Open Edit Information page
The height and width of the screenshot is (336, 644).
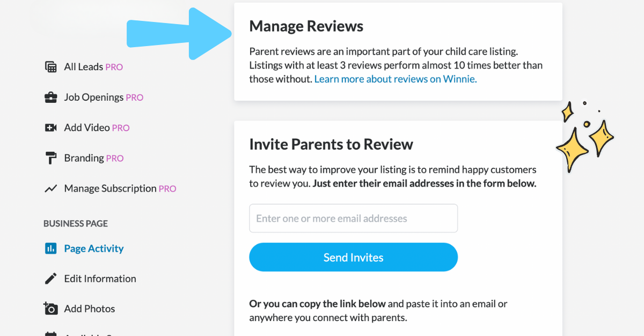coord(100,279)
